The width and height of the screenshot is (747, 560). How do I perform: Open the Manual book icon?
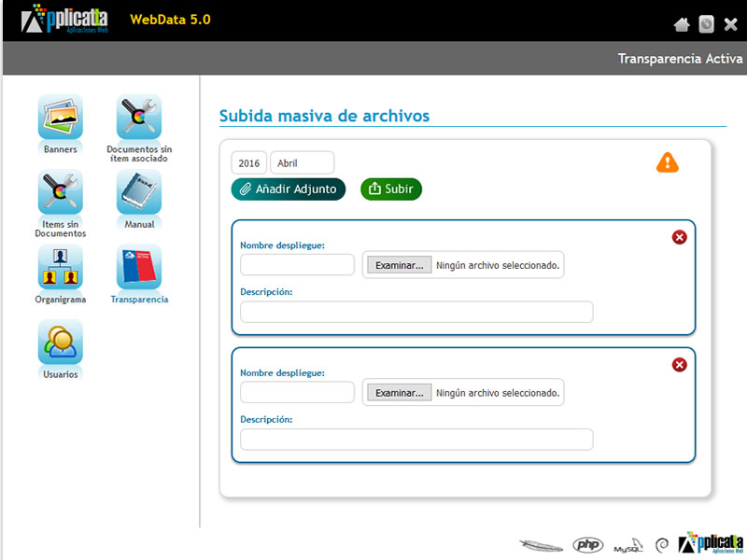(x=139, y=193)
